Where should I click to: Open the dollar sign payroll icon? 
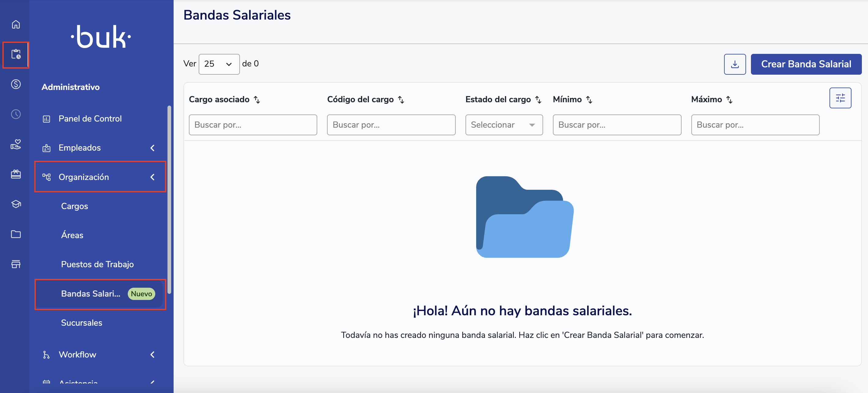click(16, 84)
